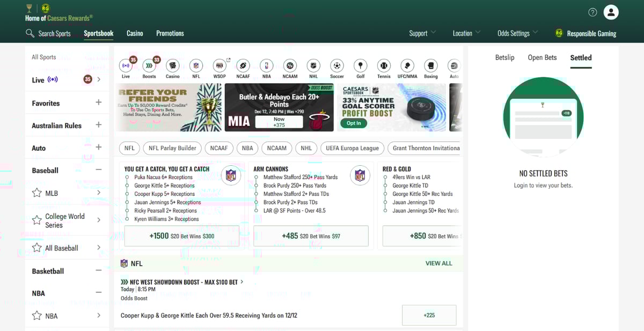This screenshot has height=331, width=644.
Task: Collapse the NBA subsection minus sign
Action: (x=99, y=293)
